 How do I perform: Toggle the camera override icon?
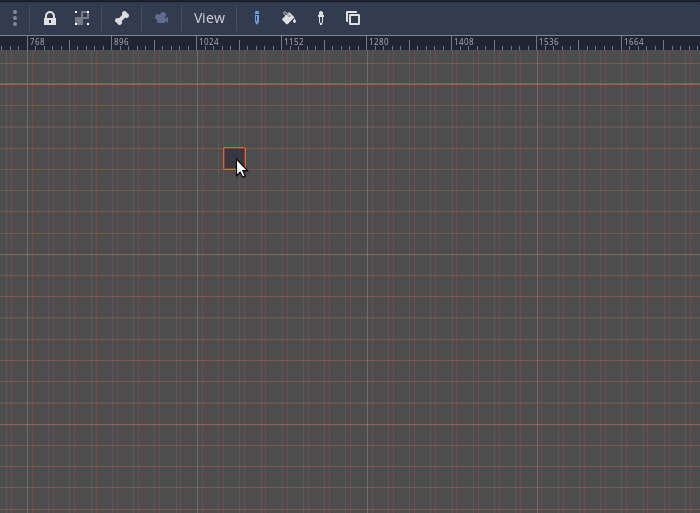click(161, 18)
